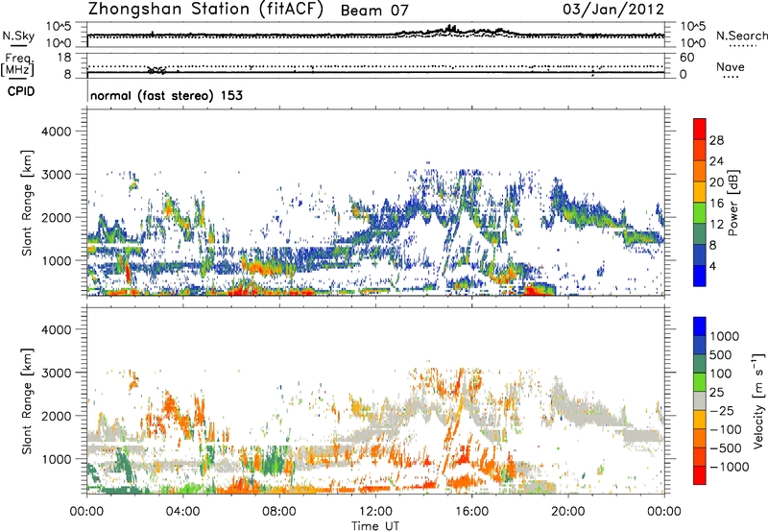This screenshot has height=532, width=768.
Task: Click the 12:00 time axis tick label
Action: click(375, 512)
